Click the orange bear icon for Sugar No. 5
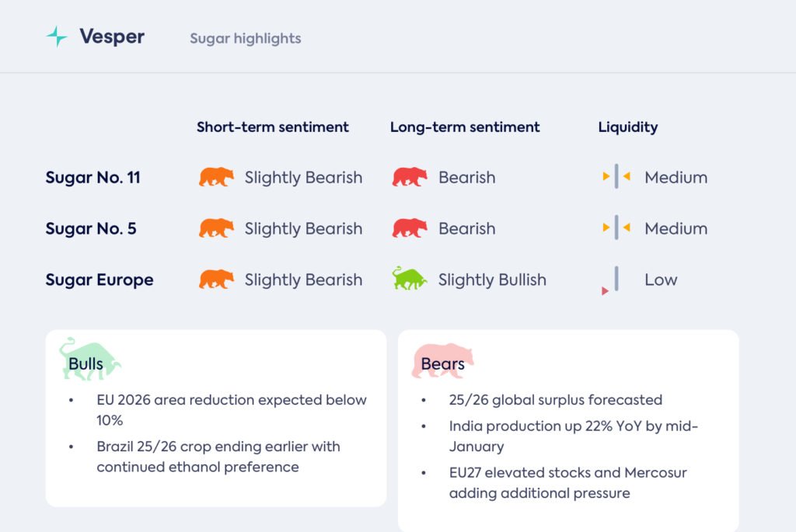 216,228
